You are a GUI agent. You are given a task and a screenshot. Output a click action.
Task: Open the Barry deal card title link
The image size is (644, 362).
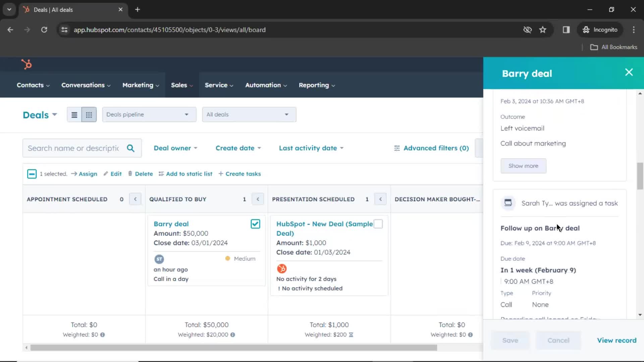(x=171, y=224)
